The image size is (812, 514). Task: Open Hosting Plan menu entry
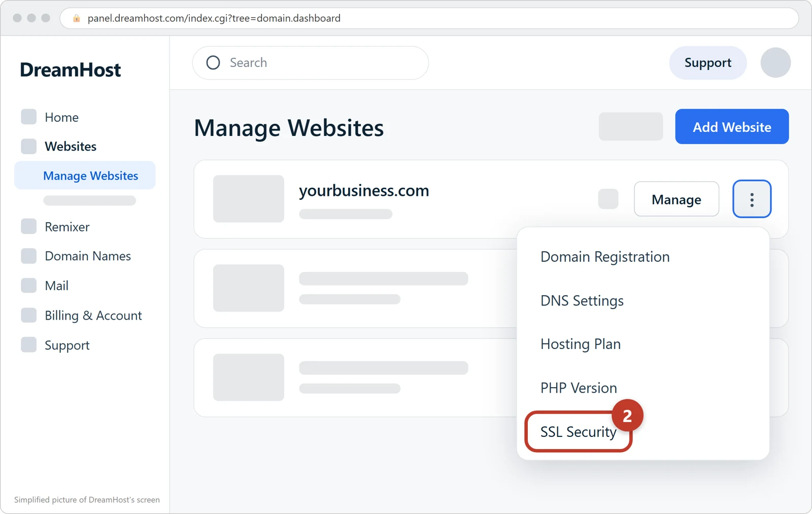point(581,344)
